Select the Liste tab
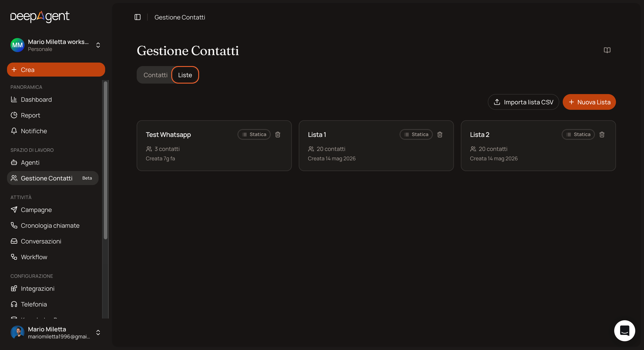The height and width of the screenshot is (350, 644). 185,75
